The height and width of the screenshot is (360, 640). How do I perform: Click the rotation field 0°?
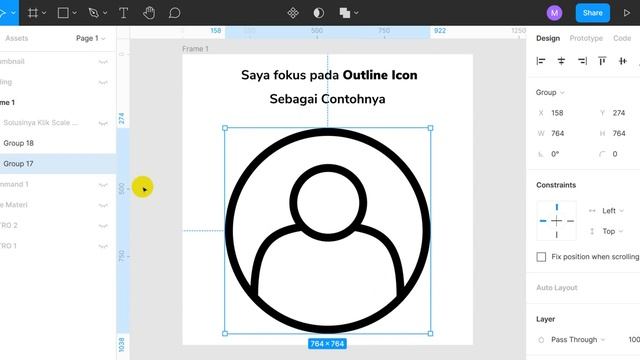(555, 154)
